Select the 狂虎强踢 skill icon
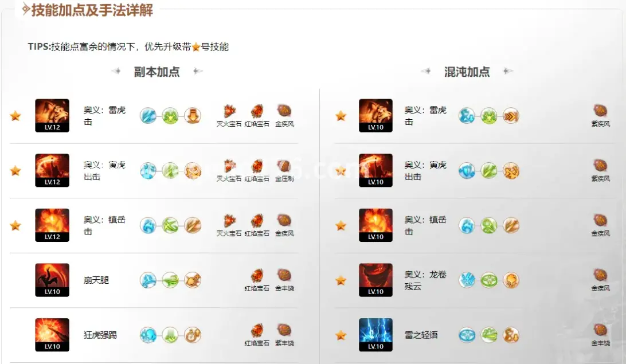The height and width of the screenshot is (364, 626). pyautogui.click(x=52, y=335)
